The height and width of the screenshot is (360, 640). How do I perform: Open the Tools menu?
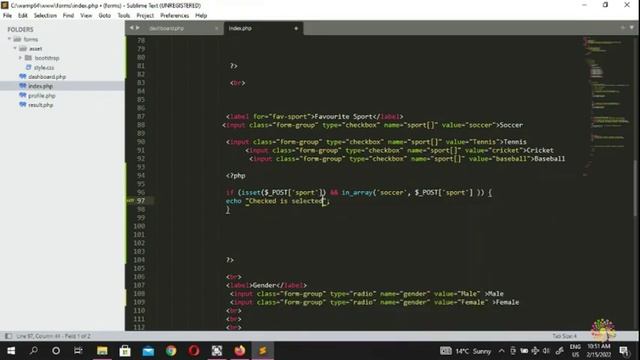point(124,16)
